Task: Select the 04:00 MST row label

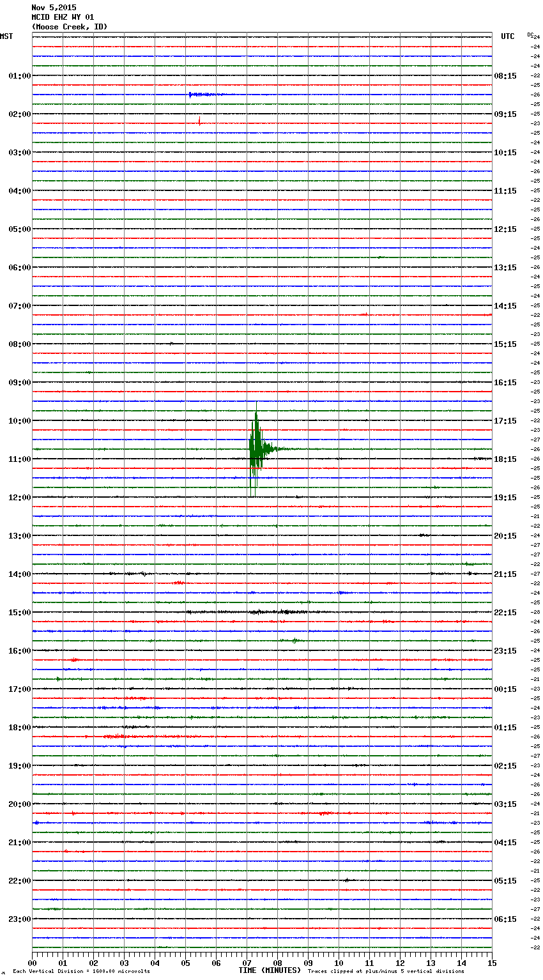Action: pos(20,190)
